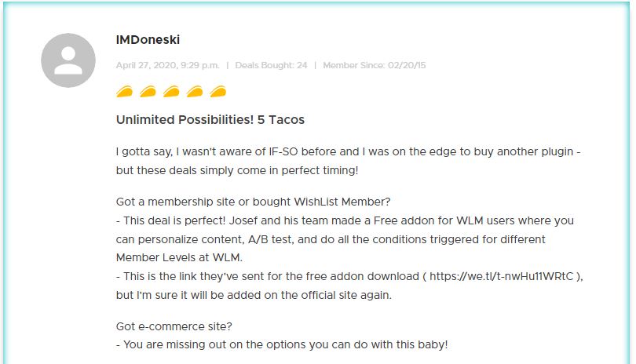Click the review title Unlimited Possibilities! 5 Tacos
The height and width of the screenshot is (364, 636).
[x=210, y=120]
